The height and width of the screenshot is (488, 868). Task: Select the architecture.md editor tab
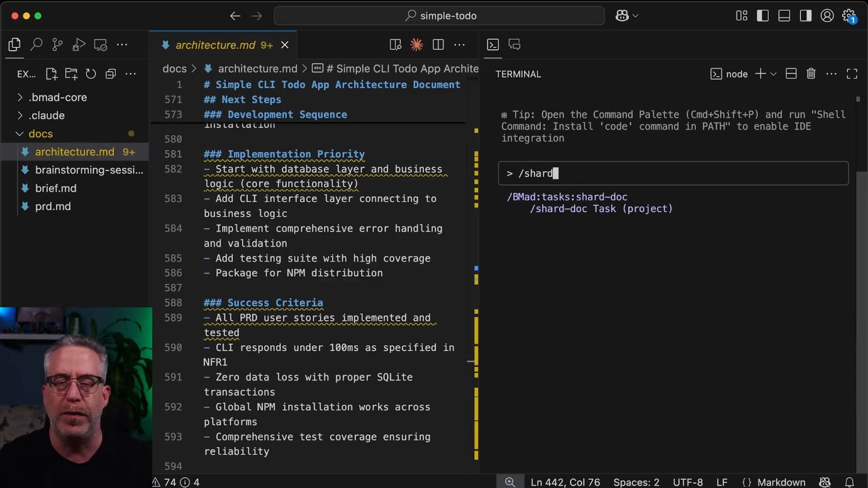tap(216, 45)
